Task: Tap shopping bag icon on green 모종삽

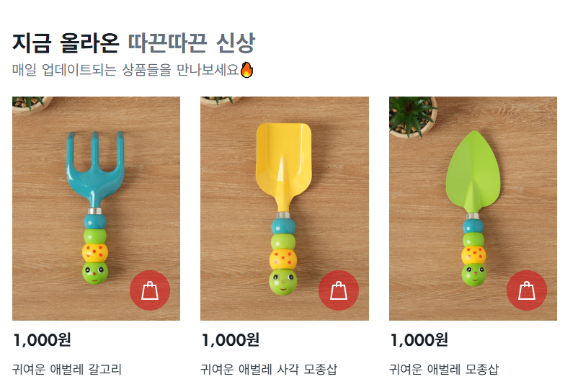Action: 527,290
